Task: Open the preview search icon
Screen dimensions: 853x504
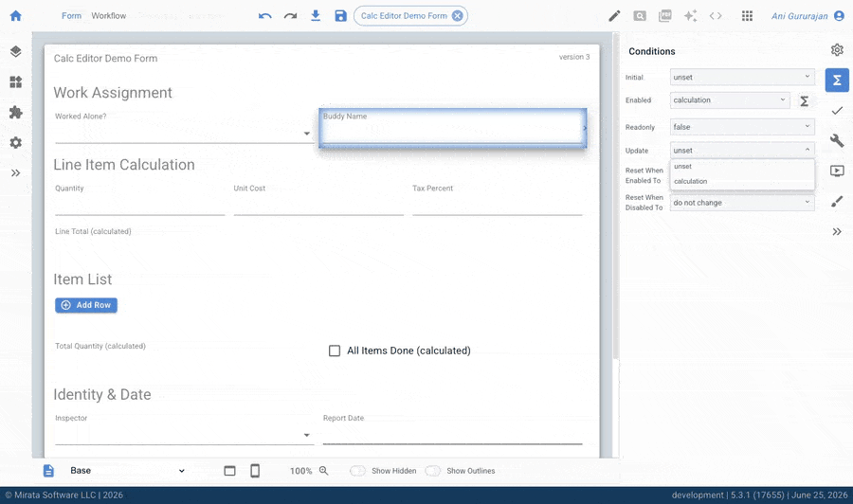Action: [x=640, y=16]
